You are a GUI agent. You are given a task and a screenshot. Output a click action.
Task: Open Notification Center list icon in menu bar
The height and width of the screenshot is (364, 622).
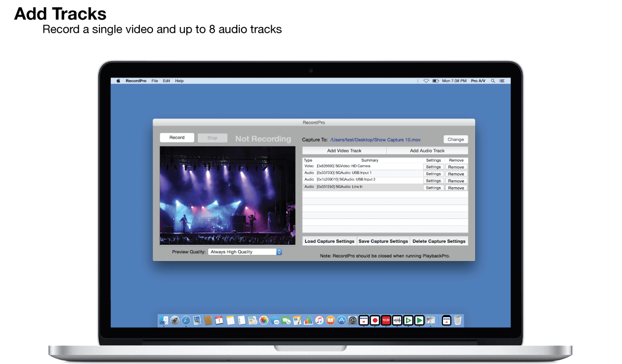(502, 81)
